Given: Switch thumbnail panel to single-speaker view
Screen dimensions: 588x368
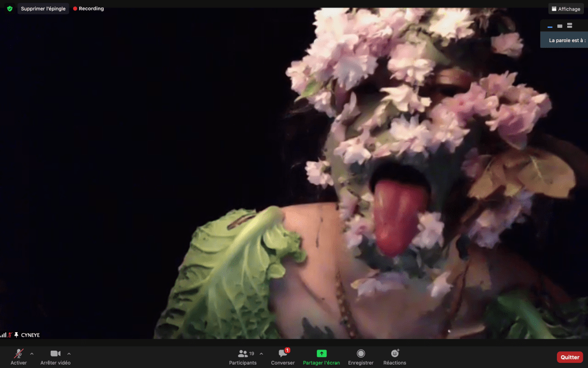Looking at the screenshot, I should 560,26.
